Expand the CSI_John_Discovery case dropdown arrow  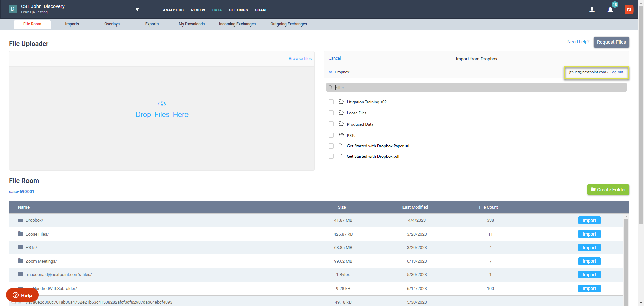tap(137, 10)
